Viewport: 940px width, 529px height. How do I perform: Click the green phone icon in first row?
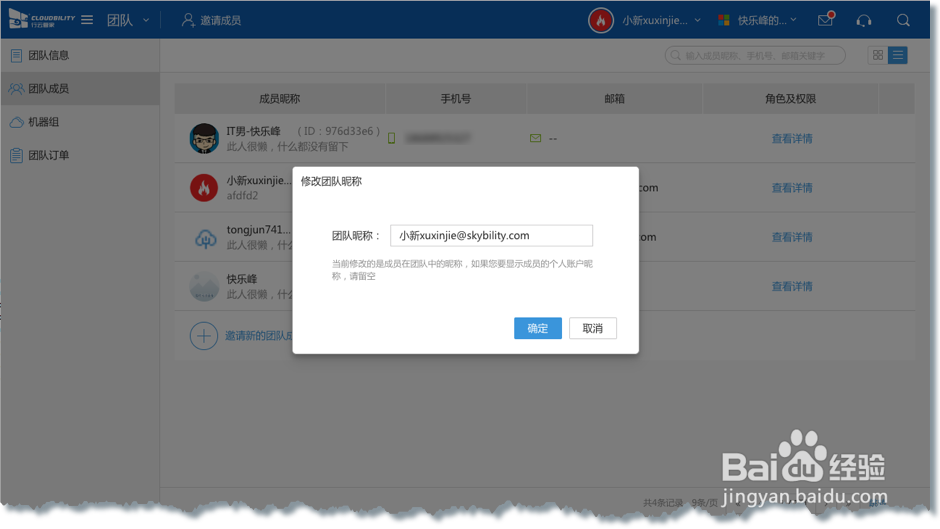coord(391,139)
